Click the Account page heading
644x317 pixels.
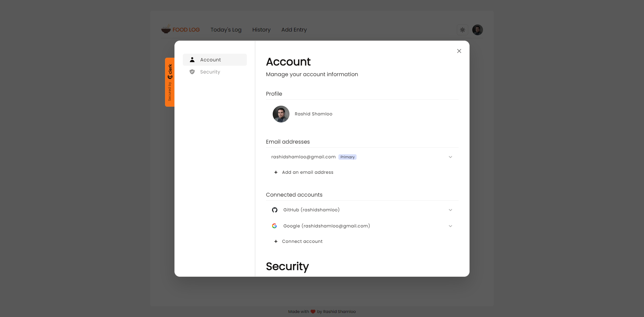pos(288,62)
